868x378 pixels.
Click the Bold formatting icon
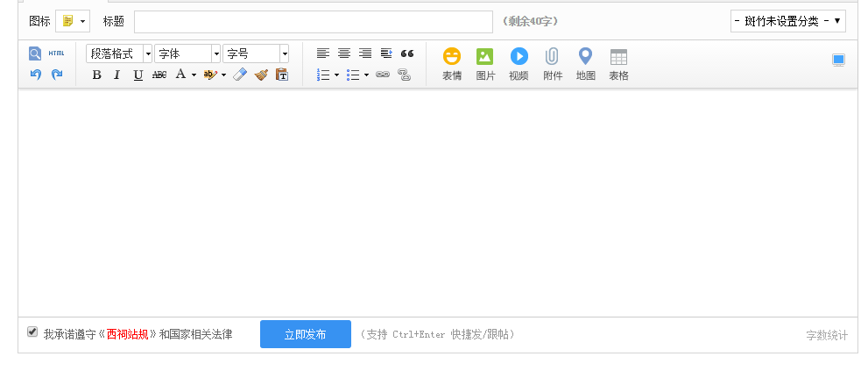click(96, 75)
